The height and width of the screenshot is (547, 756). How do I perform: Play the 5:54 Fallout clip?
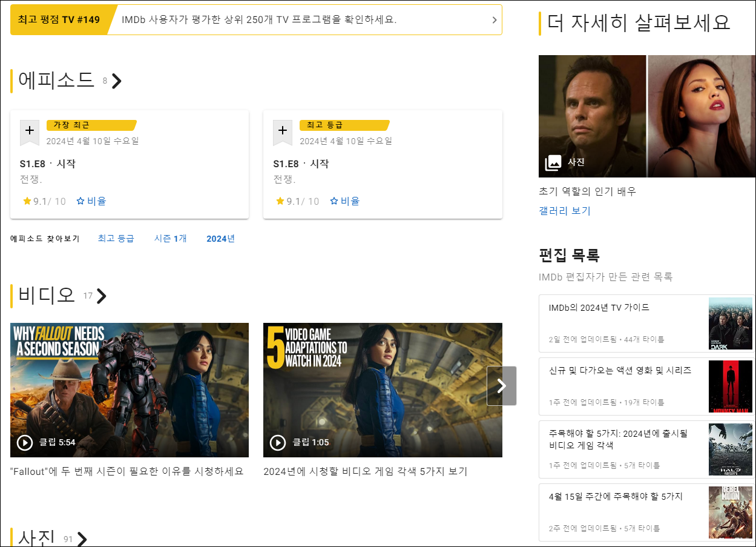coord(25,443)
